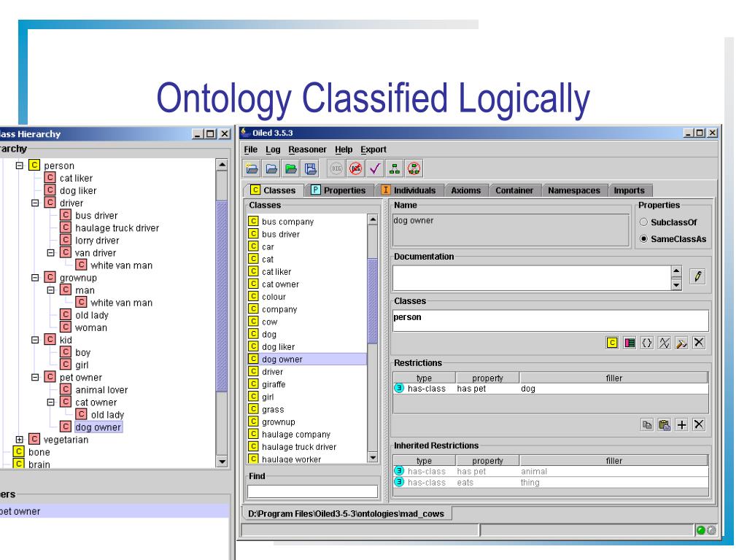
Task: Select the SameClassAs radio button
Action: (644, 239)
